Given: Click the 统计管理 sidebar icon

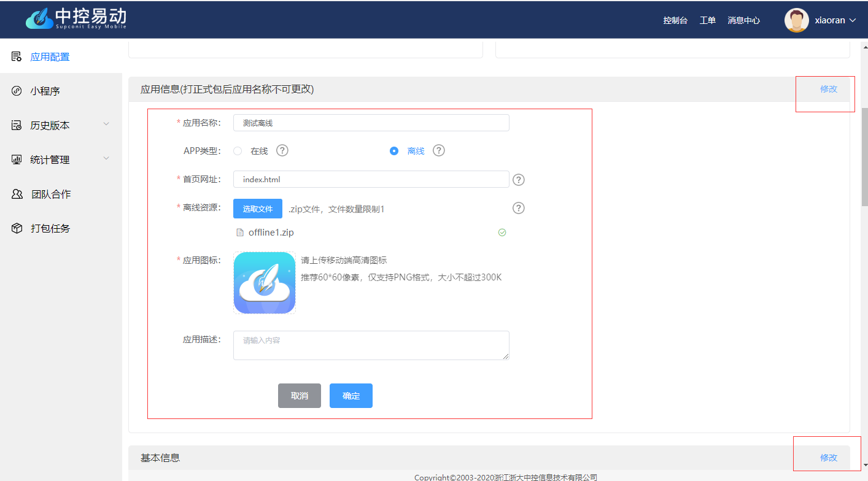Looking at the screenshot, I should point(17,160).
